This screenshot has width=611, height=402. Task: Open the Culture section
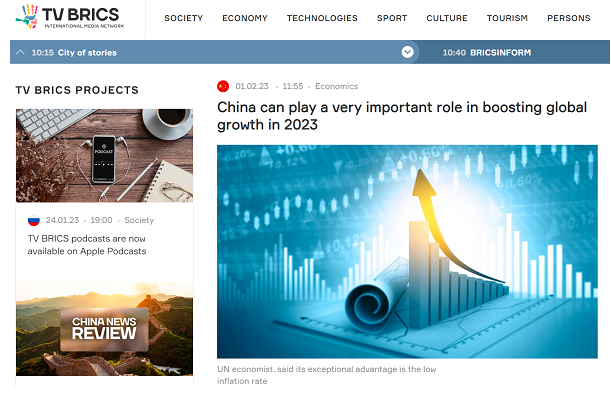pyautogui.click(x=447, y=18)
